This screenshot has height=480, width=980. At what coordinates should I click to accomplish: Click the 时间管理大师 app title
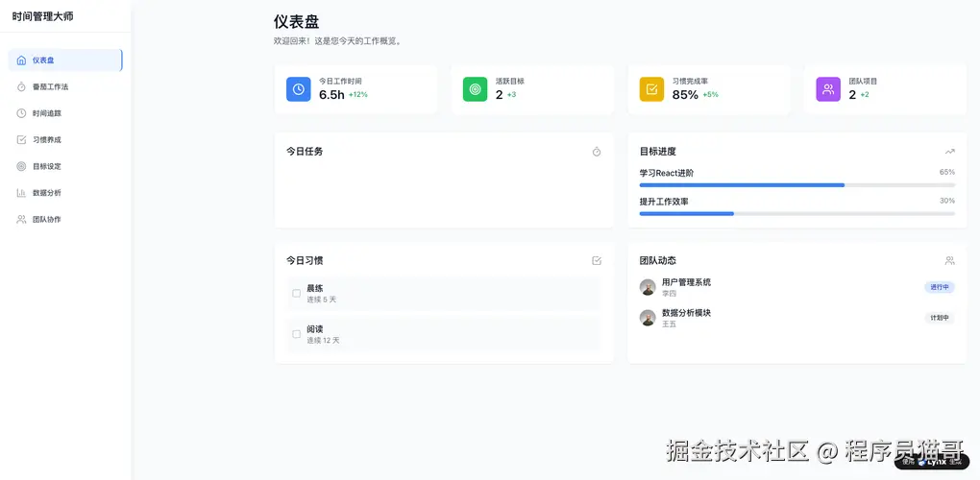tap(42, 16)
